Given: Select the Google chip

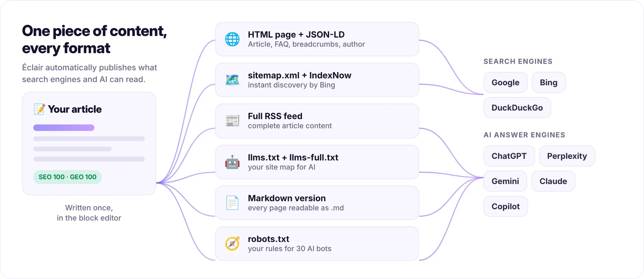Looking at the screenshot, I should click(505, 82).
